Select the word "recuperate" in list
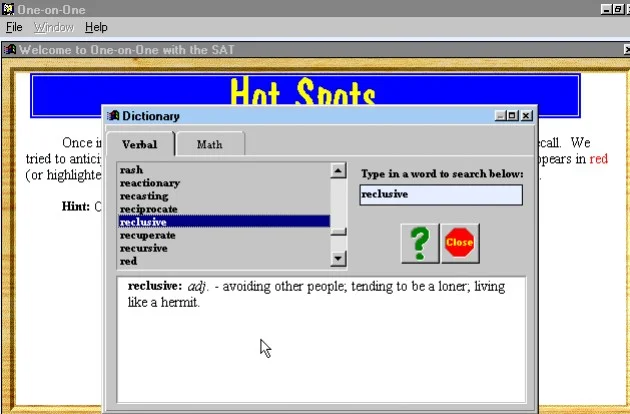 coord(224,235)
